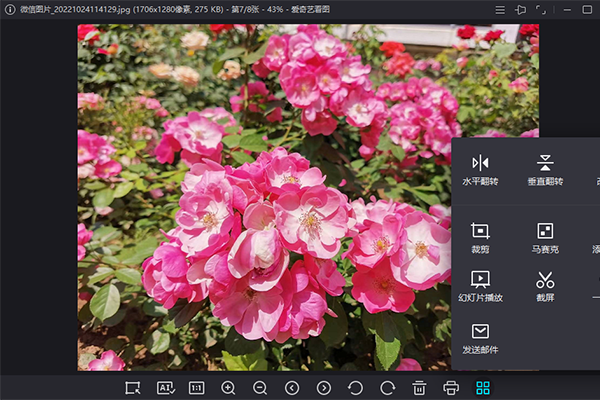Screen dimensions: 600x400
Task: Click the 水平翻转 horizontal flip icon
Action: 481,162
